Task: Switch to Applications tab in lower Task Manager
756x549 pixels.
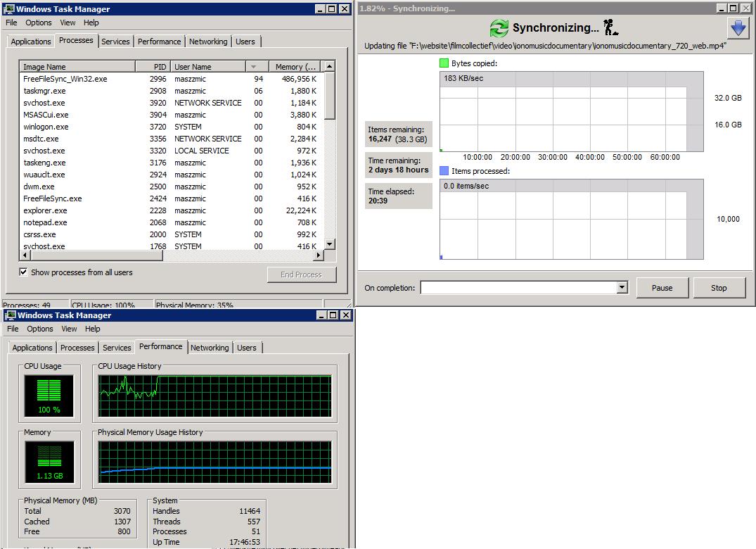Action: point(32,348)
